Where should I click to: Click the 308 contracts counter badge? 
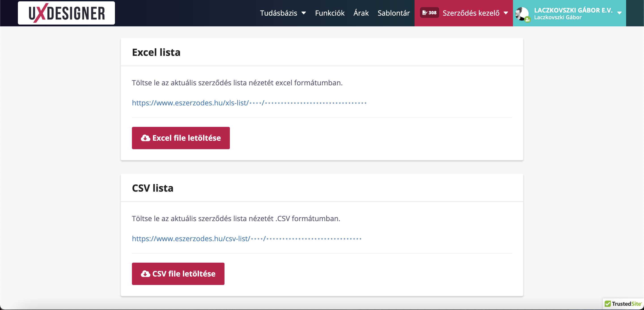point(429,13)
